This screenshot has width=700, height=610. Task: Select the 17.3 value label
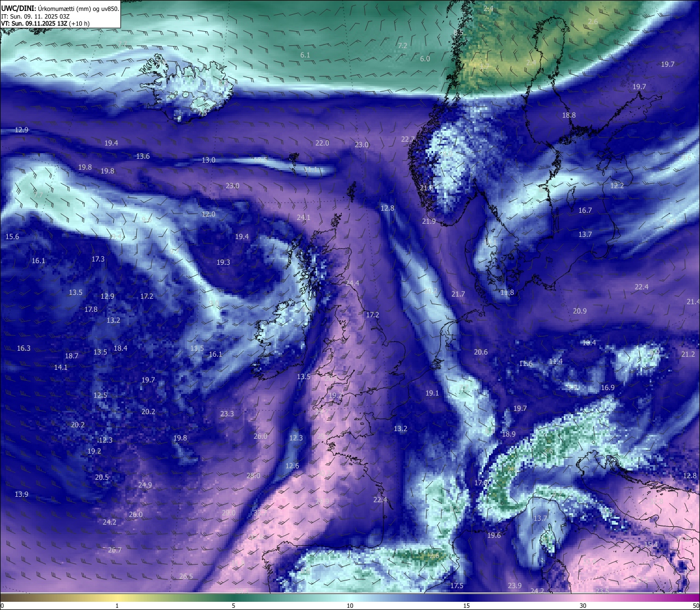98,259
